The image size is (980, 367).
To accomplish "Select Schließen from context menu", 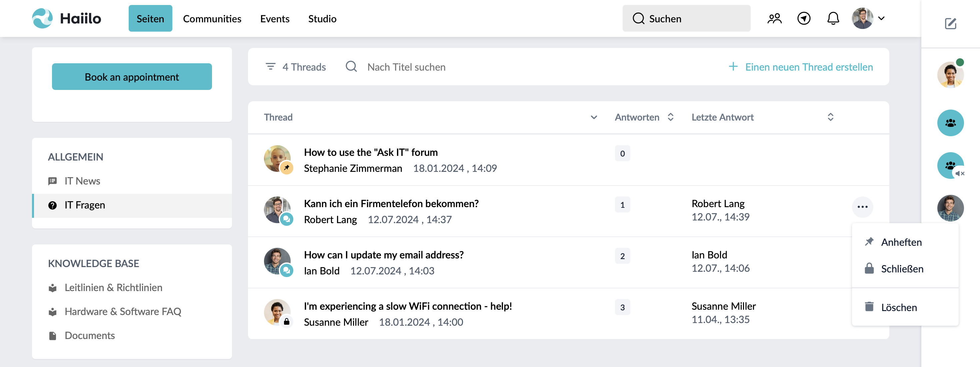I will click(x=905, y=269).
